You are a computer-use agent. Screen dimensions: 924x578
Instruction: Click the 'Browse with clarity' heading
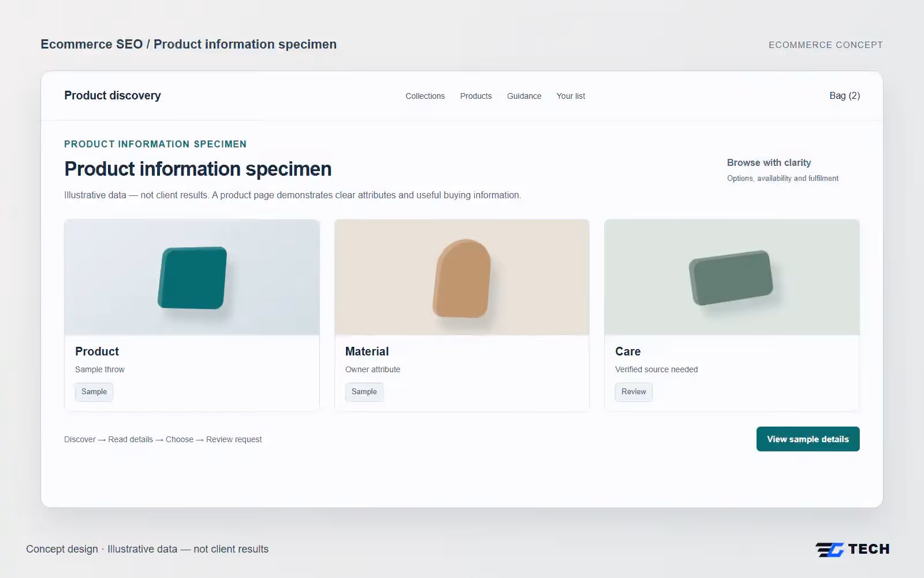(x=769, y=163)
